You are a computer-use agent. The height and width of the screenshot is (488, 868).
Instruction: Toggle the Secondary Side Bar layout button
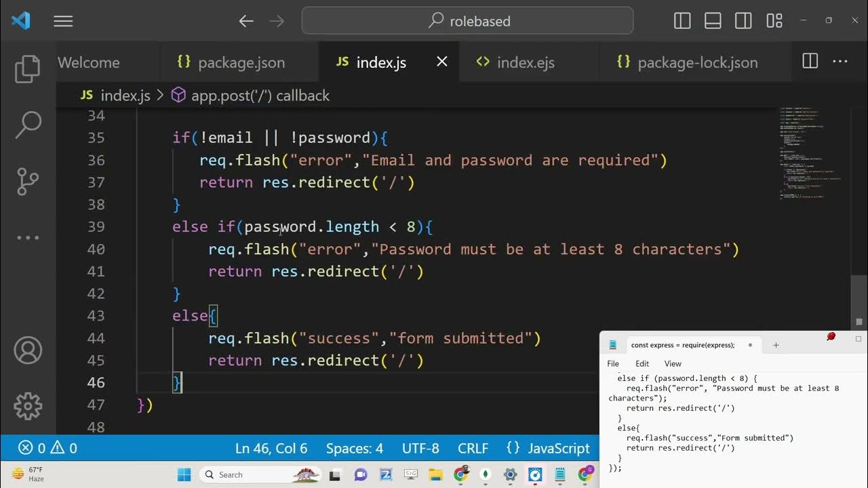[x=743, y=21]
